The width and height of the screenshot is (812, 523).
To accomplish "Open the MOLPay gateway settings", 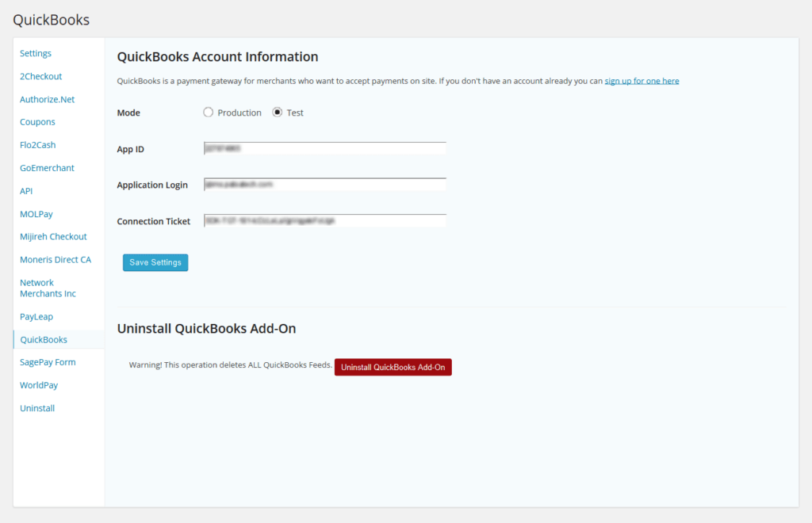I will tap(36, 213).
